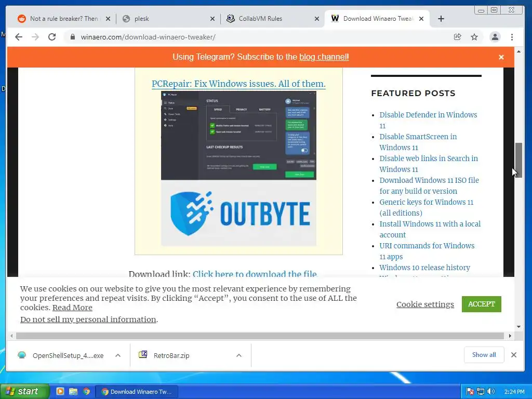The image size is (532, 399).
Task: Click the horizontal scrollbar thumb
Action: [260, 336]
